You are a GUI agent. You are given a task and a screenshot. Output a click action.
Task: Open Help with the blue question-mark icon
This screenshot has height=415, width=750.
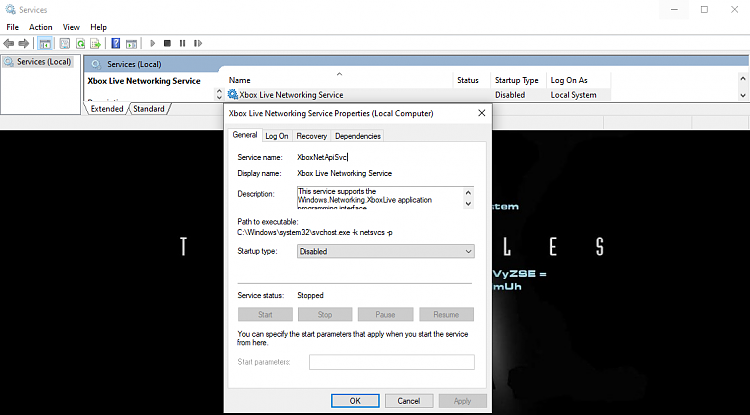click(x=115, y=44)
